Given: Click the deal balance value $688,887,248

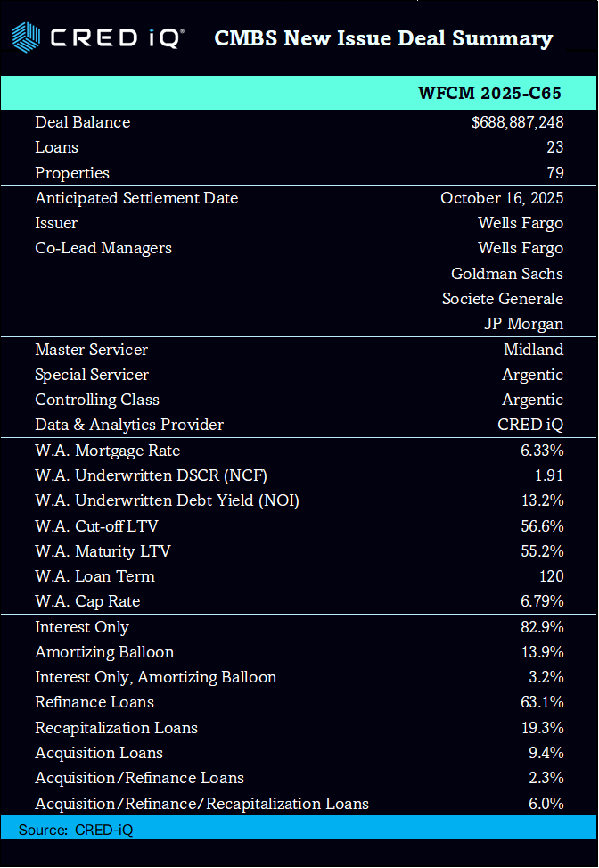Looking at the screenshot, I should click(x=517, y=122).
